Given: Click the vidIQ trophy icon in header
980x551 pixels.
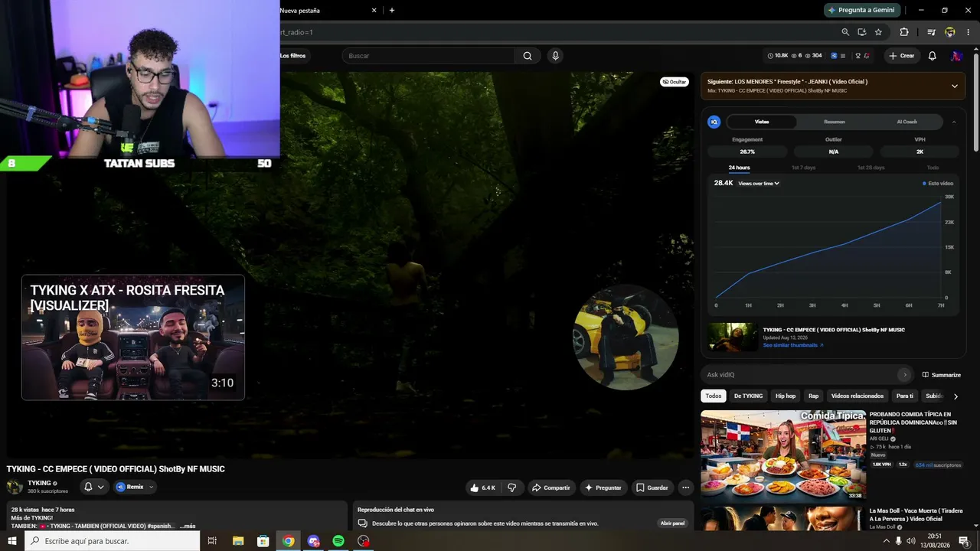Looking at the screenshot, I should pyautogui.click(x=857, y=56).
